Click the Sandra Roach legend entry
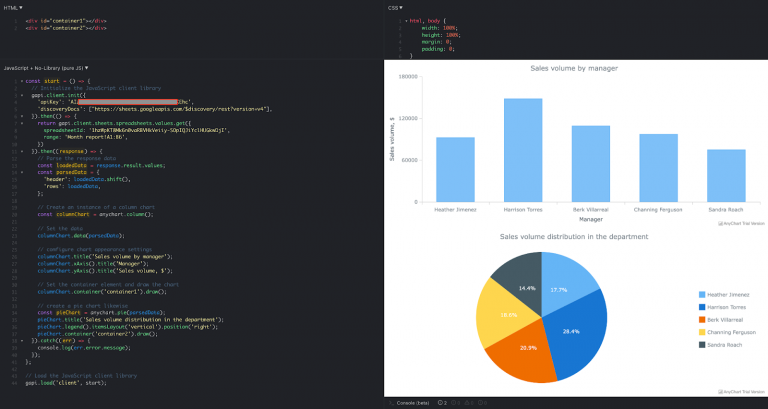 tap(726, 345)
